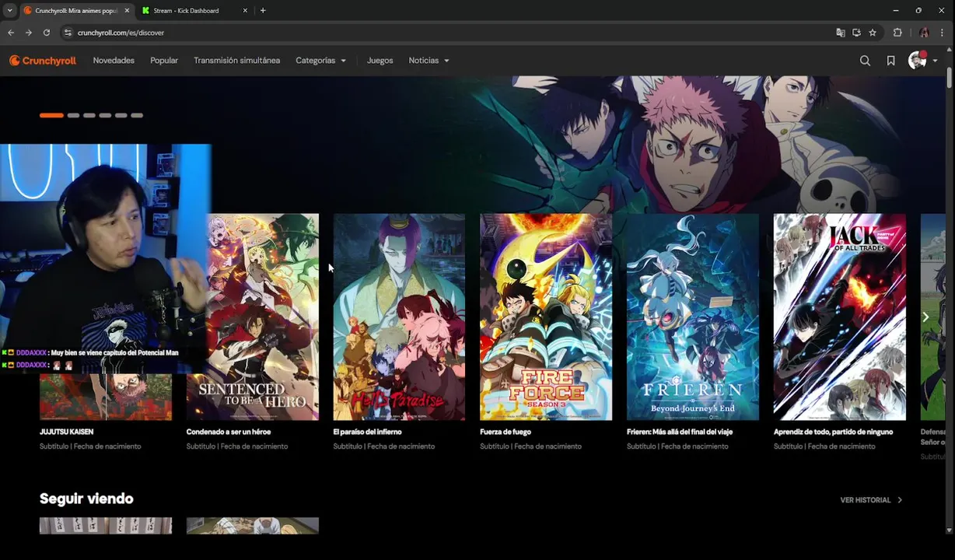Viewport: 955px width, 560px height.
Task: Reload the page
Action: tap(47, 33)
